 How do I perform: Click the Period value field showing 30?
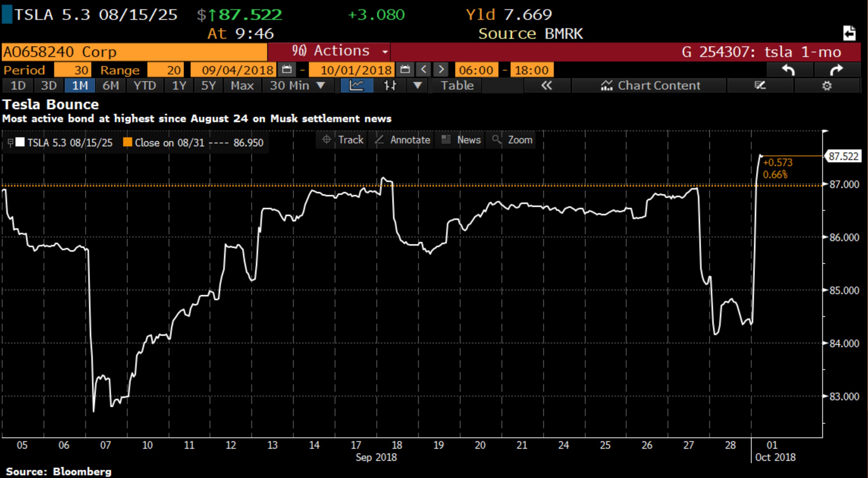pos(72,70)
